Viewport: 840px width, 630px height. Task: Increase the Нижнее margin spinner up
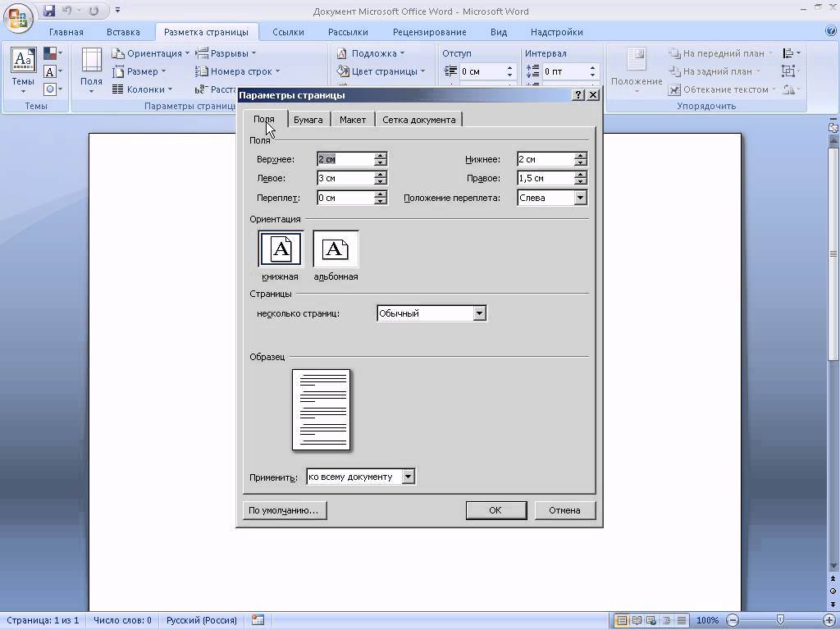(x=581, y=156)
